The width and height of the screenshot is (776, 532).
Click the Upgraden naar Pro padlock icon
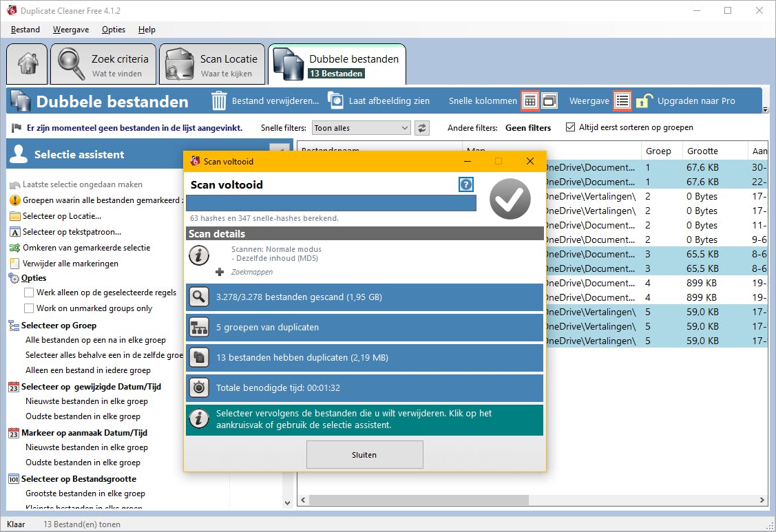[643, 100]
